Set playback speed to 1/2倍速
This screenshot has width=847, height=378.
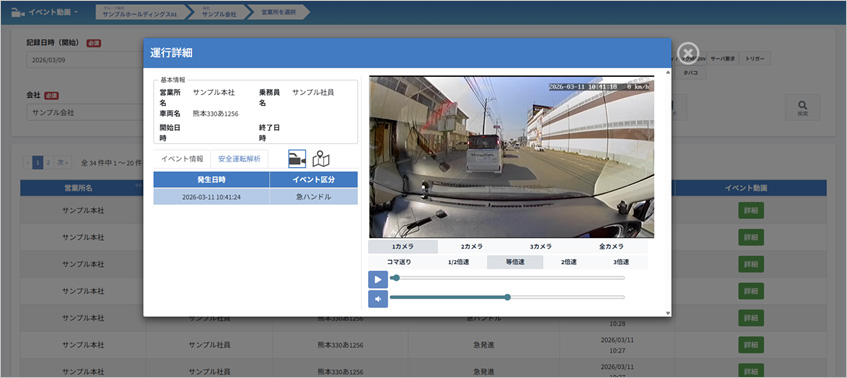tap(458, 262)
